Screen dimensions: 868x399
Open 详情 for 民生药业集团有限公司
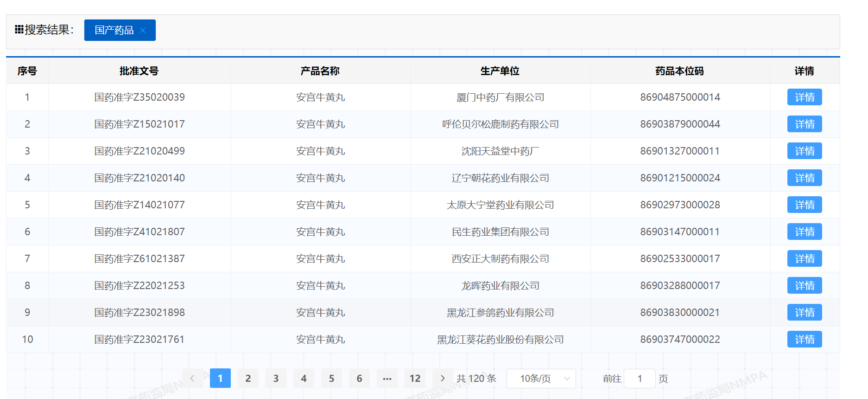tap(805, 232)
